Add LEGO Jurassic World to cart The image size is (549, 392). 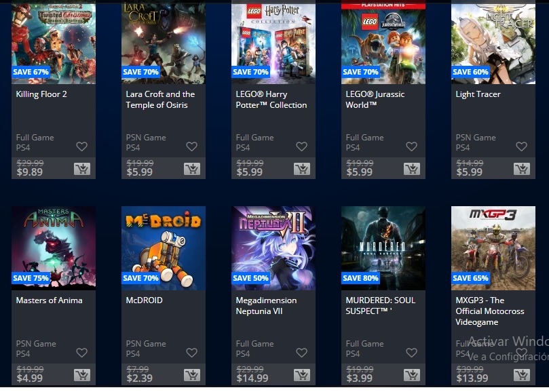(x=412, y=169)
